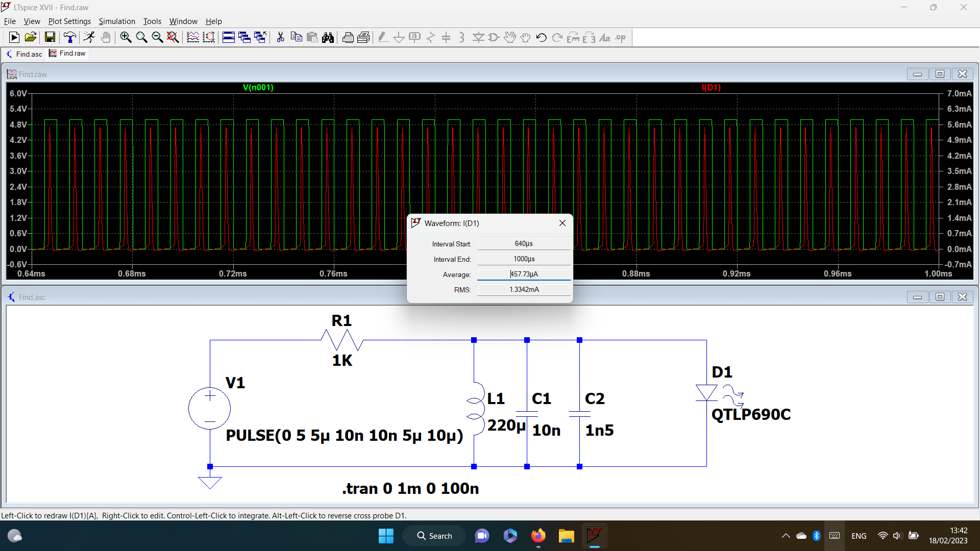Click the RMS value field 1.3342mA
Screen dimensions: 980x551
pyautogui.click(x=524, y=290)
